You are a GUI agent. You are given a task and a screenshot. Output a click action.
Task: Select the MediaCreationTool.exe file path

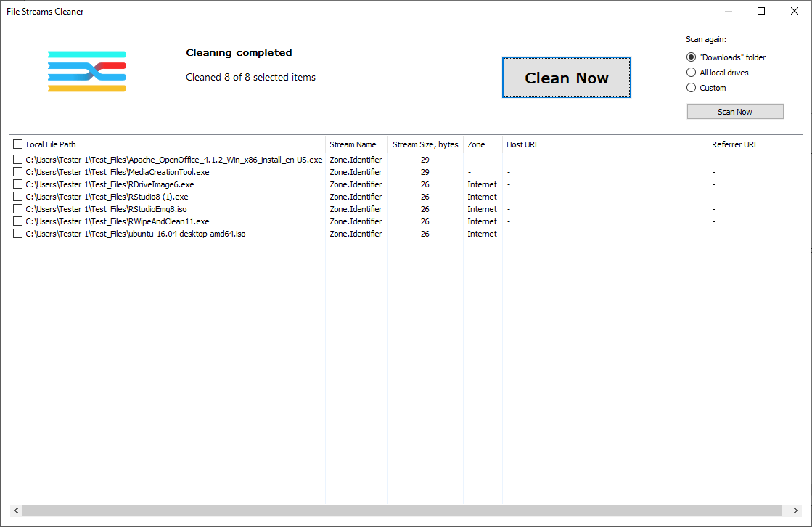click(118, 172)
